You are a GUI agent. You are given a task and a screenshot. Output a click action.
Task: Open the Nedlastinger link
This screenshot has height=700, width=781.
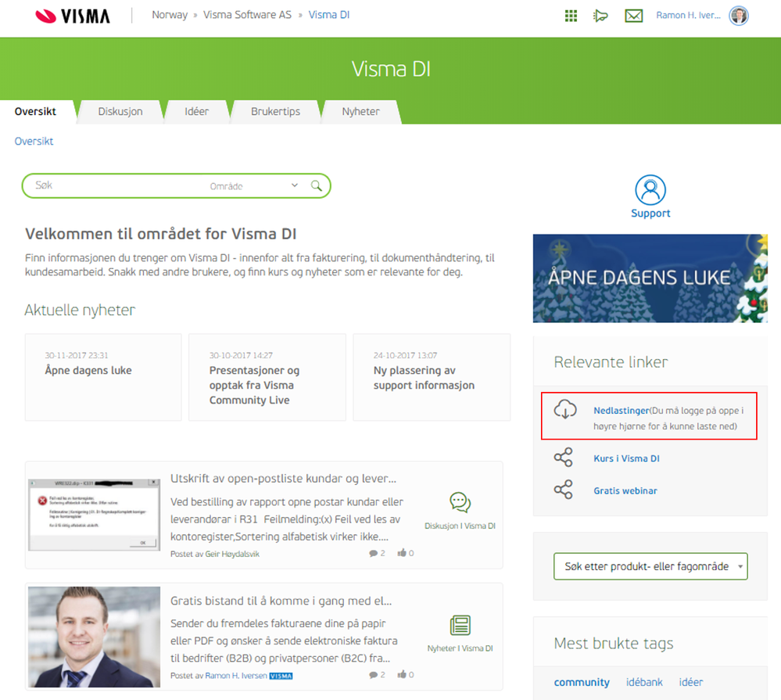(x=621, y=411)
